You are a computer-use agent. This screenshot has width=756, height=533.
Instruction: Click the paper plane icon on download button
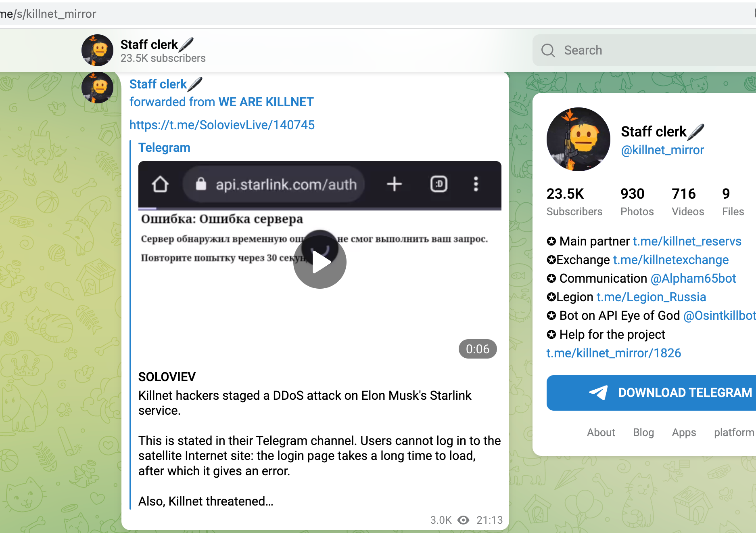598,392
